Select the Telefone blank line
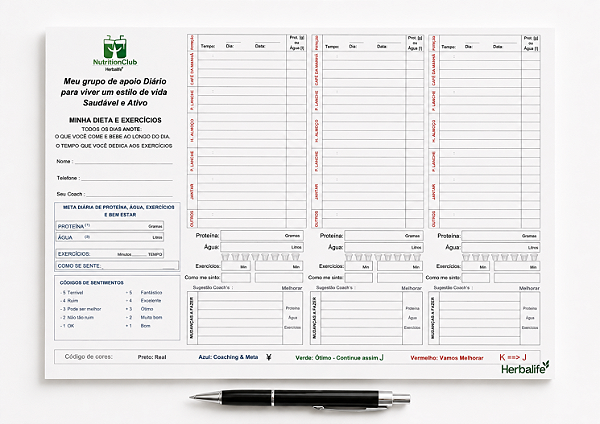The height and width of the screenshot is (424, 600). coord(127,178)
